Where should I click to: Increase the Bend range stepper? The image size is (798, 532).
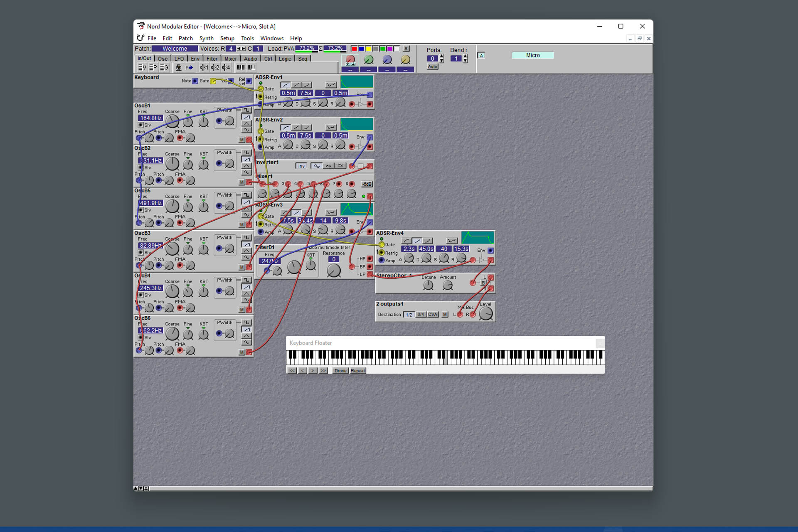click(x=465, y=57)
